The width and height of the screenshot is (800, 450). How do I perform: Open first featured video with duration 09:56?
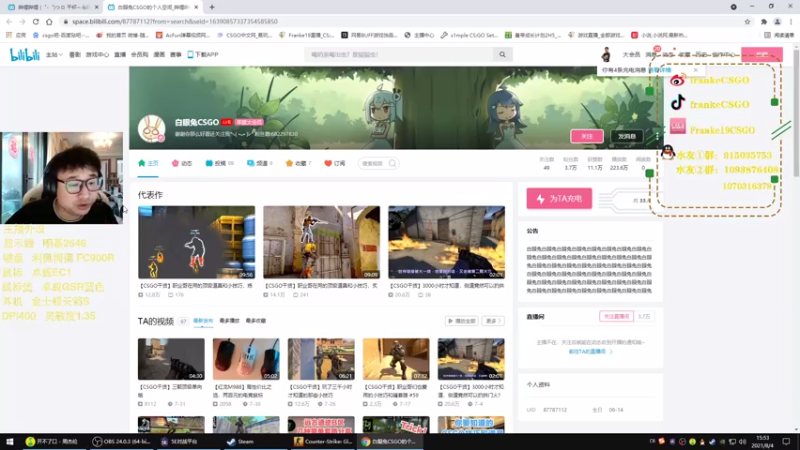196,242
